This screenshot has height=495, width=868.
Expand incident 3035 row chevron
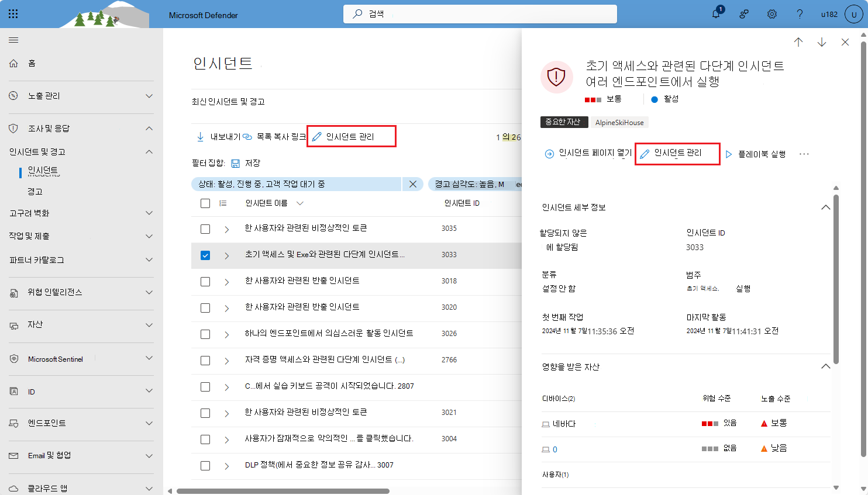click(x=227, y=229)
